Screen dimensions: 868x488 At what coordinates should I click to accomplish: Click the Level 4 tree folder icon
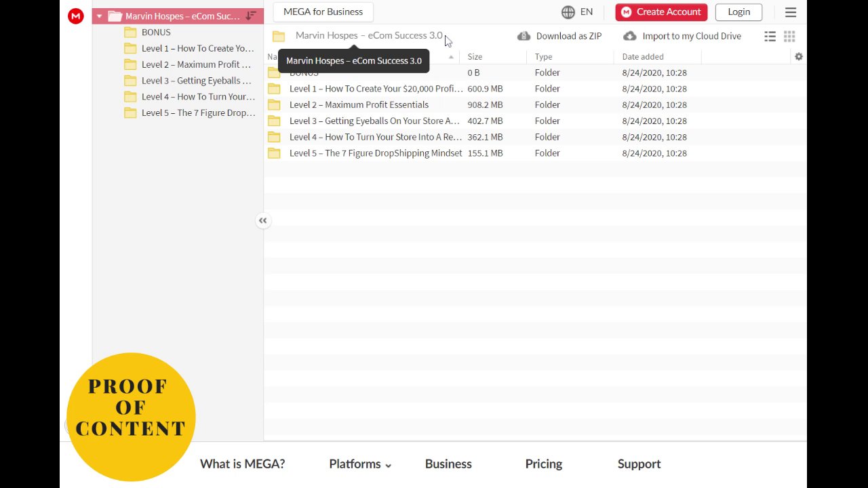130,97
